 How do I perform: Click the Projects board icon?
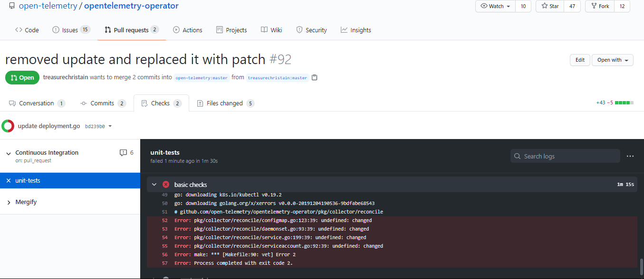pyautogui.click(x=220, y=30)
